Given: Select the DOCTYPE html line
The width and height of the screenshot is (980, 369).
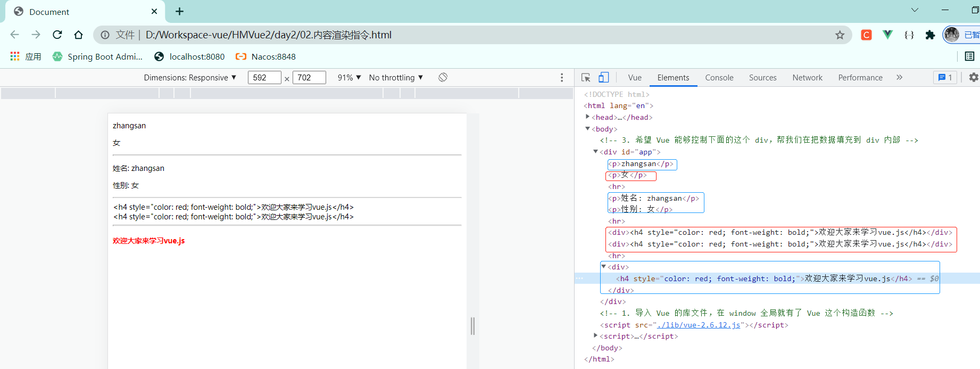Looking at the screenshot, I should click(617, 94).
